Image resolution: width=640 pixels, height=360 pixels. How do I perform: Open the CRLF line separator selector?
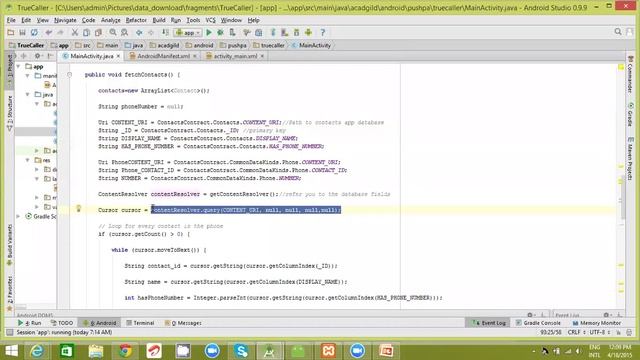click(576, 332)
